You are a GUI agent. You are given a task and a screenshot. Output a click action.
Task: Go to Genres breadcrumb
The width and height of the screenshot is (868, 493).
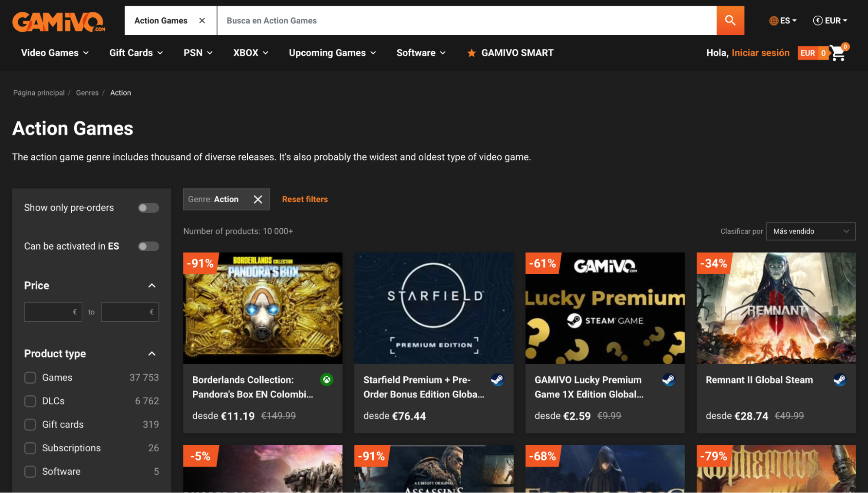[87, 93]
